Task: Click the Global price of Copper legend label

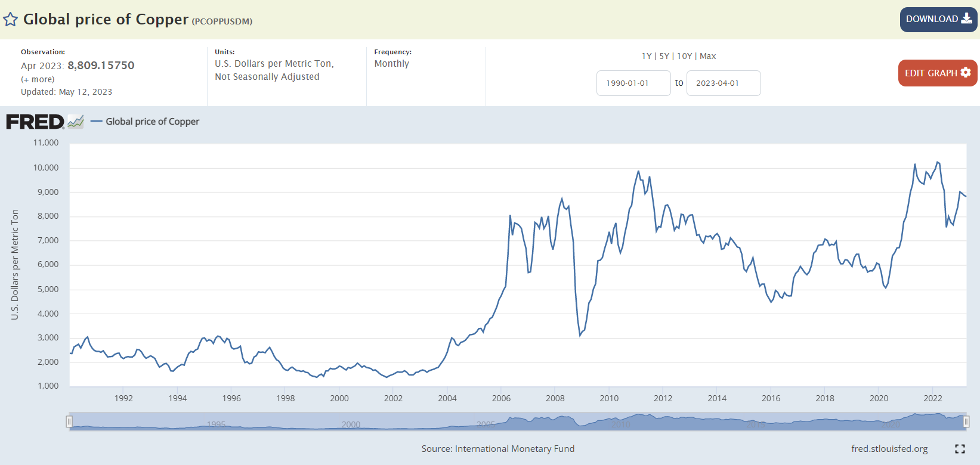Action: pos(152,122)
